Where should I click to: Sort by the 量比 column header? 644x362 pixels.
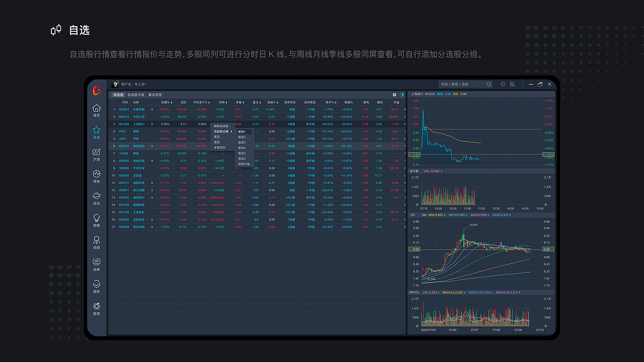[256, 102]
